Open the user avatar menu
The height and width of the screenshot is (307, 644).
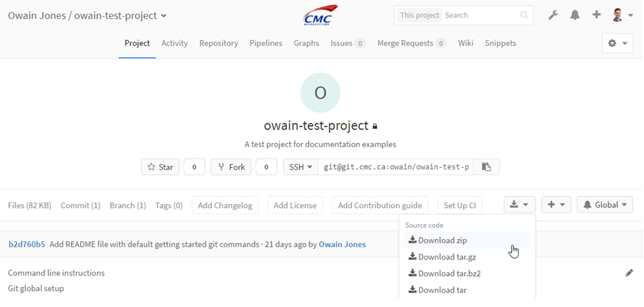(x=622, y=15)
